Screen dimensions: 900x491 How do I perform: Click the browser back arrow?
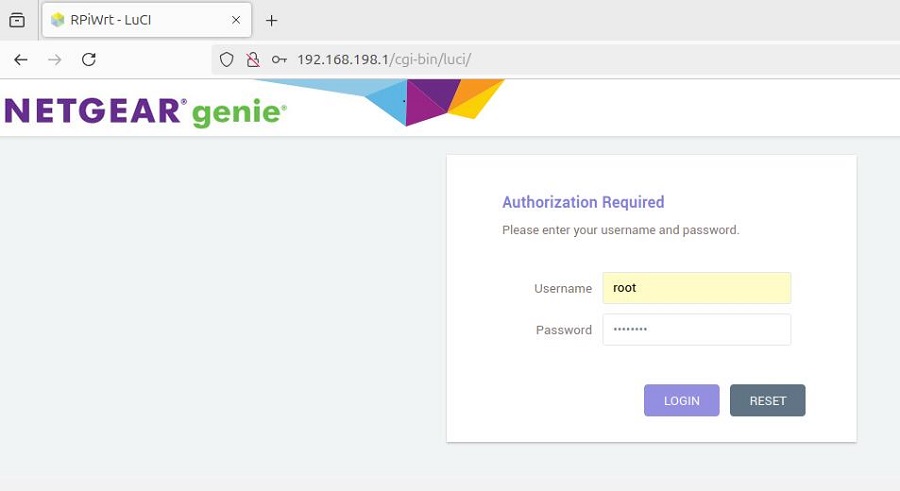[21, 60]
